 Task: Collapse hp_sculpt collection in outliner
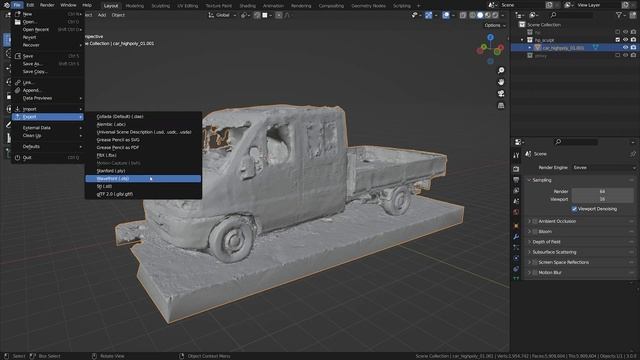click(522, 40)
